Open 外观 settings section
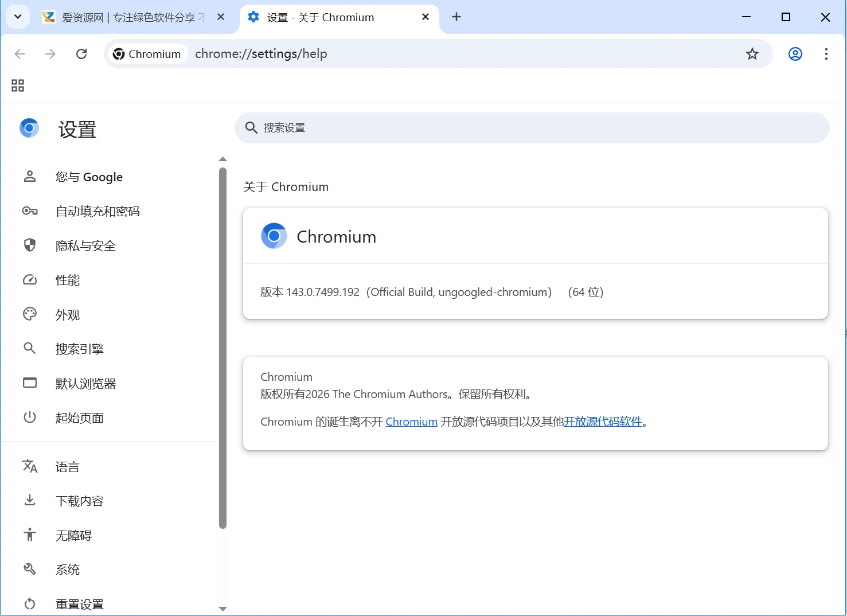The image size is (847, 616). click(68, 315)
